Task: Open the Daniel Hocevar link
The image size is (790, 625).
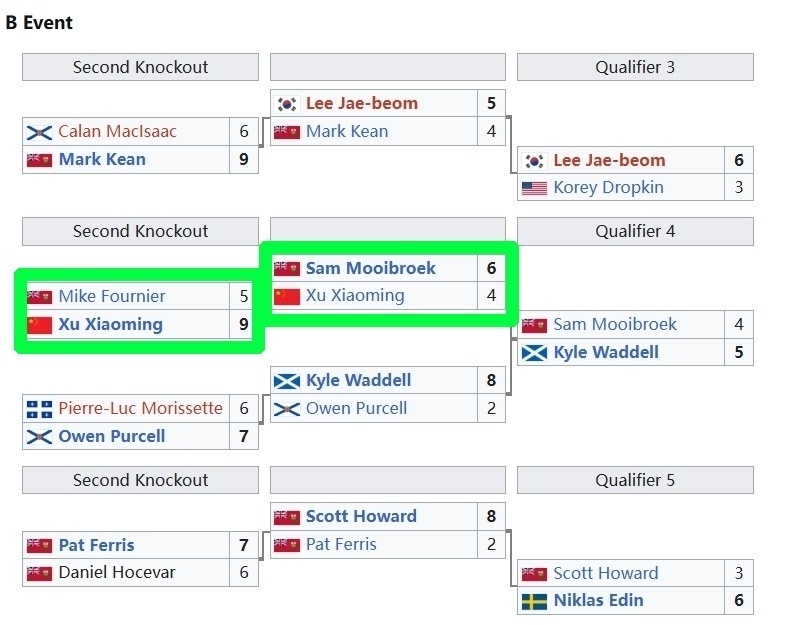Action: point(117,573)
